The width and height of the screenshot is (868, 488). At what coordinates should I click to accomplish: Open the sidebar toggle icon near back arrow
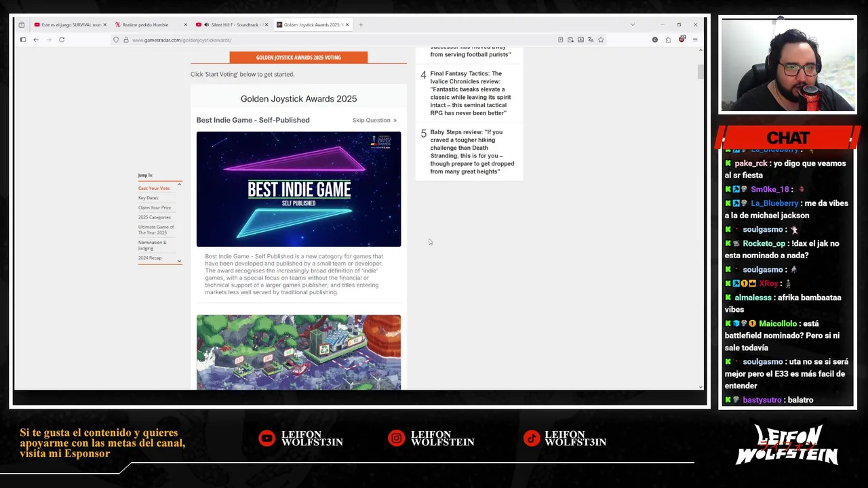(23, 40)
